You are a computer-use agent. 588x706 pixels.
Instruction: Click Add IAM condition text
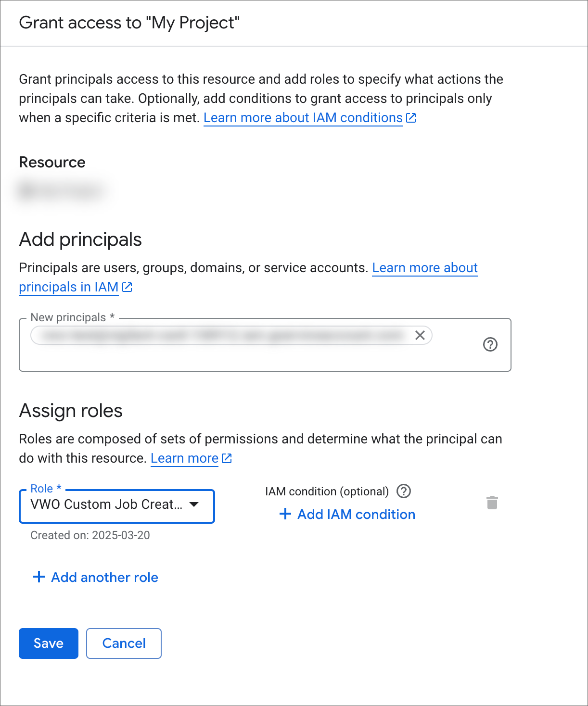[357, 514]
